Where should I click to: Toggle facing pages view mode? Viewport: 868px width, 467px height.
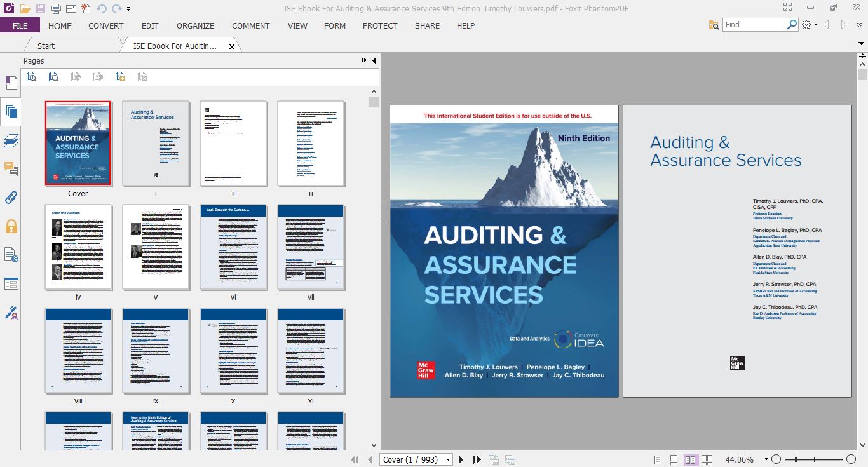click(690, 459)
